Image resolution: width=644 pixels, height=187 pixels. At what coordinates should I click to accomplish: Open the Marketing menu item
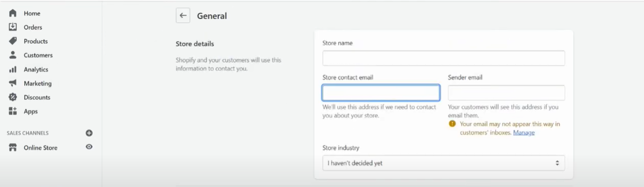[38, 83]
